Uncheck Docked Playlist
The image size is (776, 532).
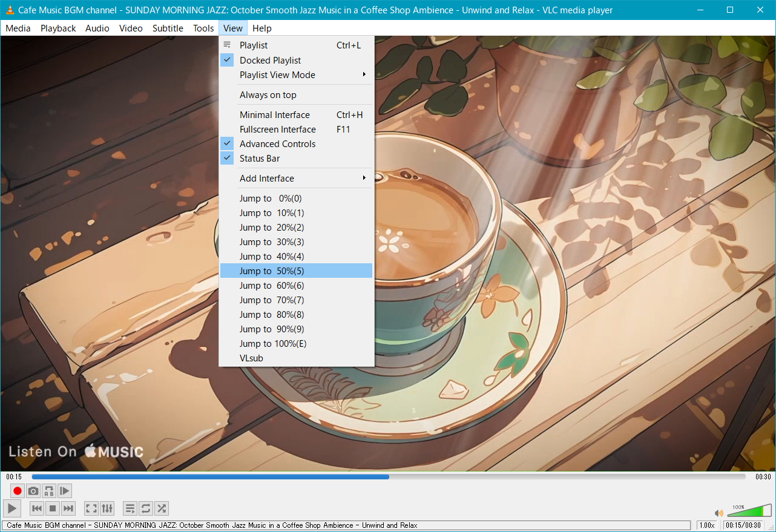click(x=296, y=60)
